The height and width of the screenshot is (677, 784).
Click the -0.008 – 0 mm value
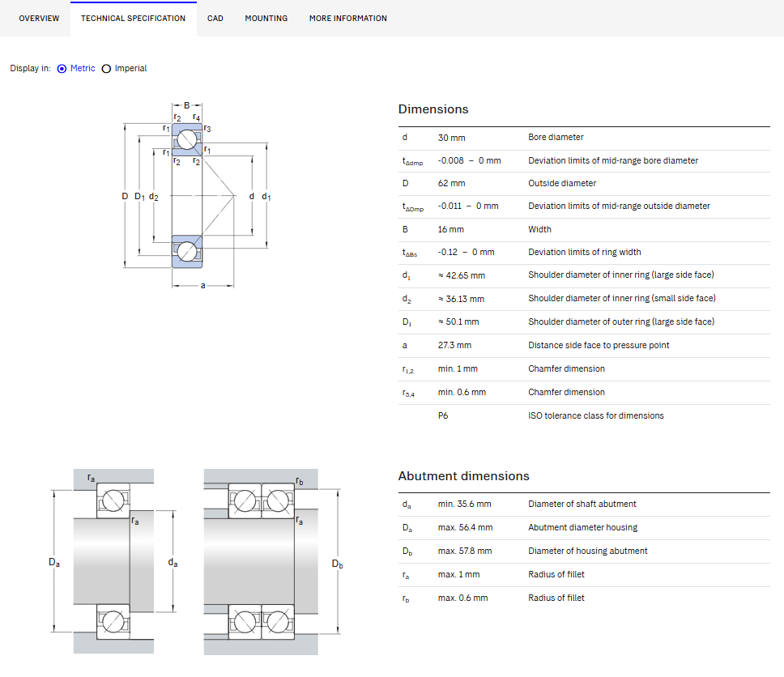coord(470,160)
